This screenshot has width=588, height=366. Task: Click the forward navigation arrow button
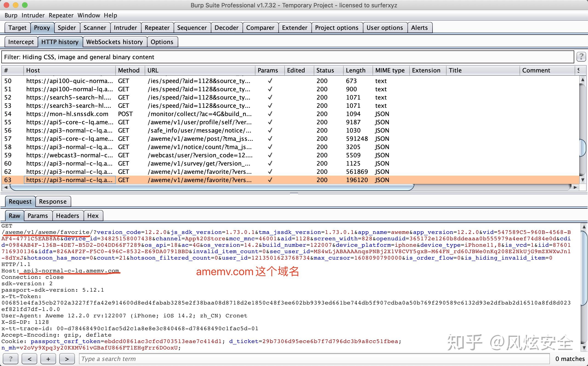[x=66, y=359]
